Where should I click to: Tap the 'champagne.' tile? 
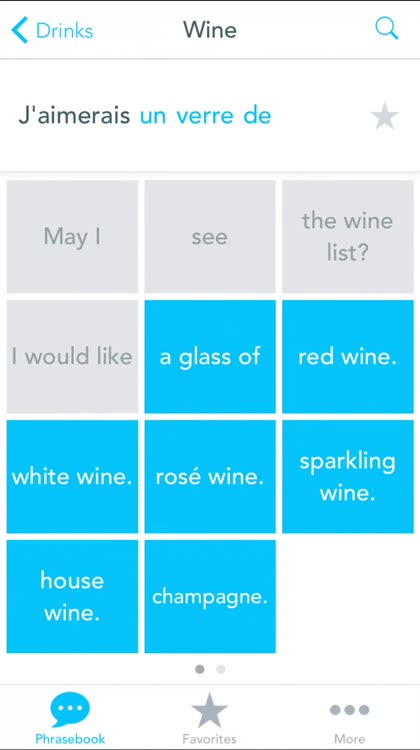point(210,596)
